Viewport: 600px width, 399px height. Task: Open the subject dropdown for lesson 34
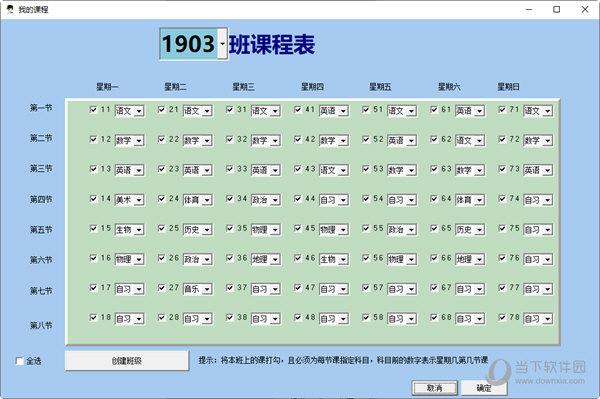click(x=275, y=200)
